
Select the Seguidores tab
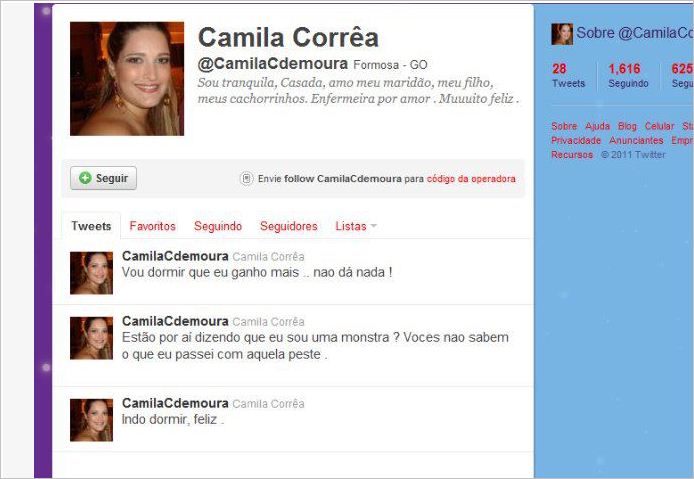click(289, 226)
